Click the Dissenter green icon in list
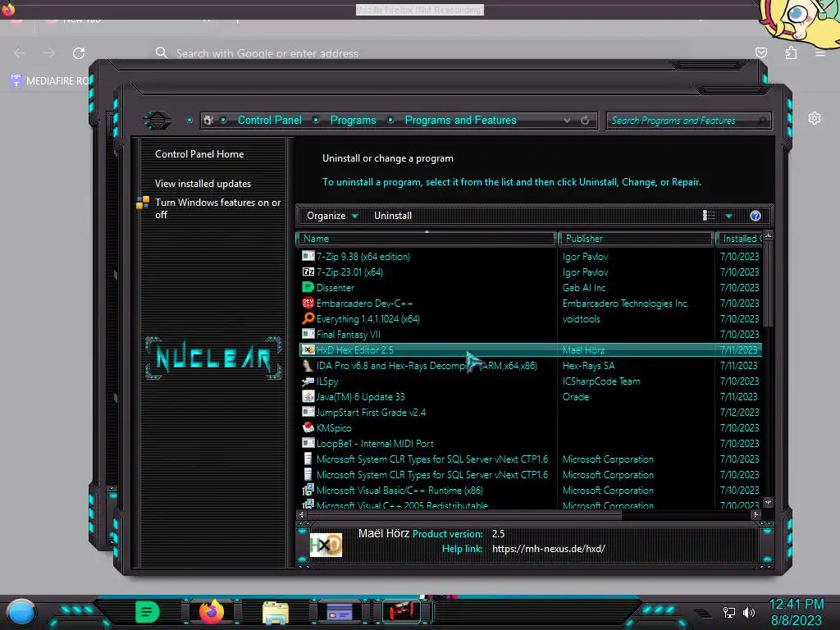This screenshot has height=630, width=840. tap(308, 287)
